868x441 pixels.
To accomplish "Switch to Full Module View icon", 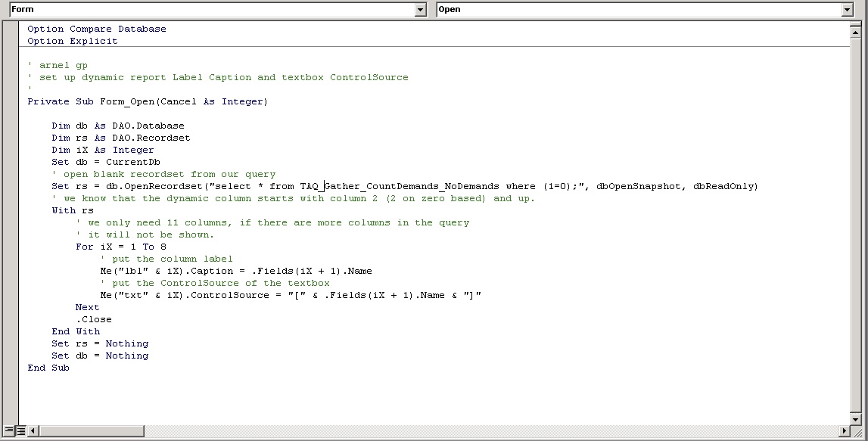I will point(20,430).
